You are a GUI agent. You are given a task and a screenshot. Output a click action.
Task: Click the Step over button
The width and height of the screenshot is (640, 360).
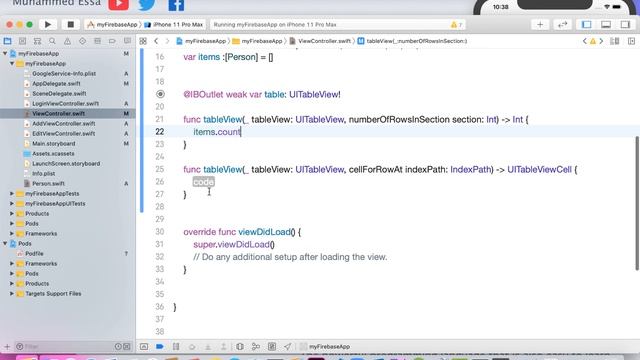[x=192, y=347]
